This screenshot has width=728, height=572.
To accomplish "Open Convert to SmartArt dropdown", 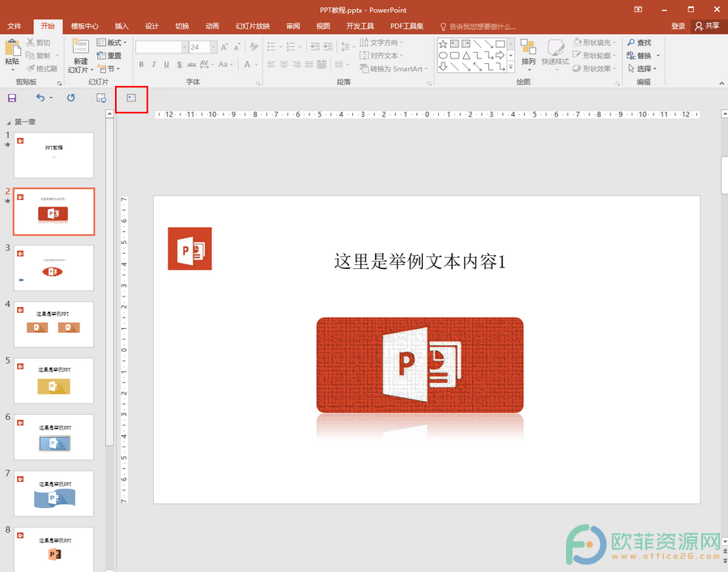I will pos(394,69).
